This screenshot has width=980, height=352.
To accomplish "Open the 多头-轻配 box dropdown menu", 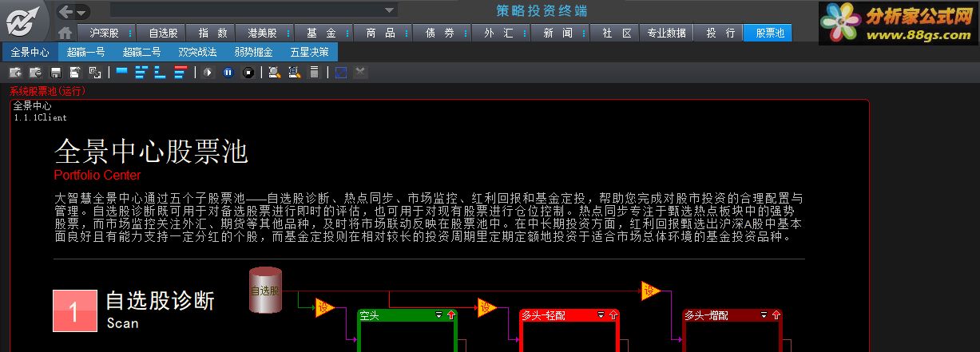I will click(601, 315).
